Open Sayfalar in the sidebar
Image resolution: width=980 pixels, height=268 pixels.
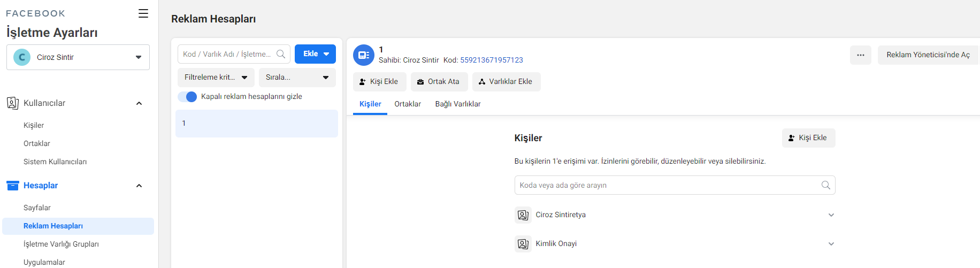pos(37,208)
